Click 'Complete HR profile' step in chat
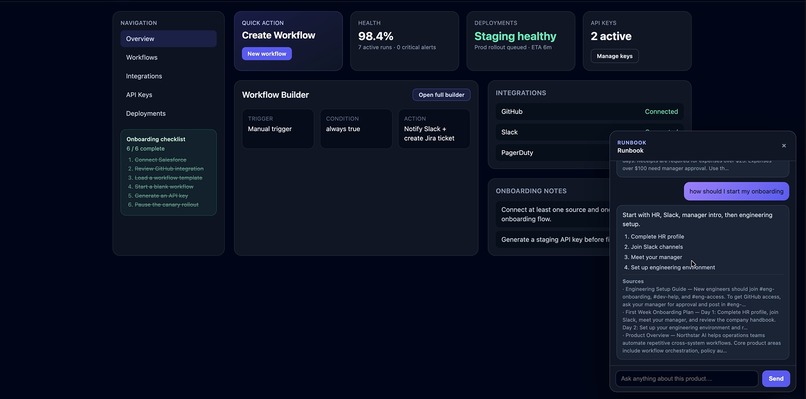This screenshot has width=806, height=399. pyautogui.click(x=657, y=237)
